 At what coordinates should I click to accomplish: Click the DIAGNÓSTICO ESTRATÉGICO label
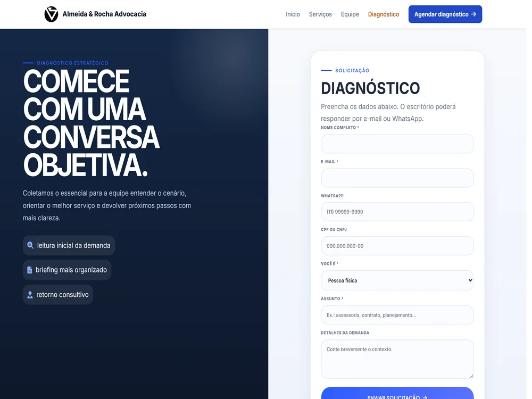72,63
